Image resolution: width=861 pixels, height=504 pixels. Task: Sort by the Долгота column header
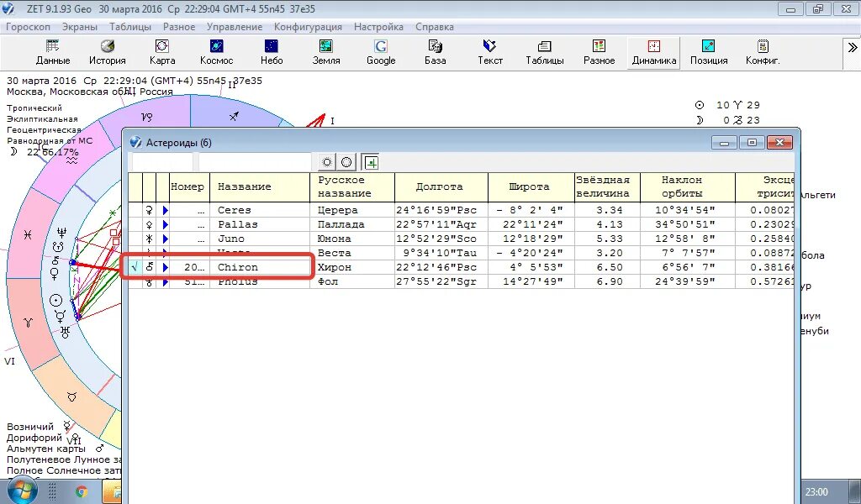tap(441, 187)
